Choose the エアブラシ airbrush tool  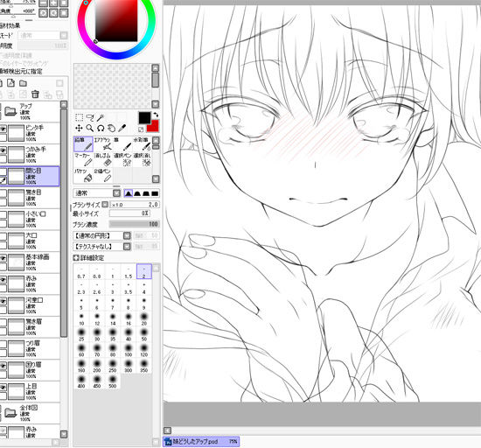point(103,143)
